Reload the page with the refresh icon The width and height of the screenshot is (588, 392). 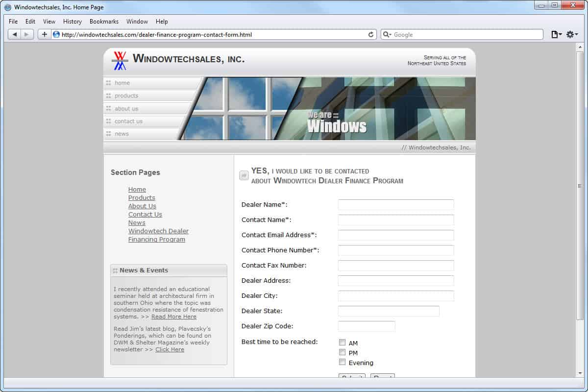click(371, 34)
